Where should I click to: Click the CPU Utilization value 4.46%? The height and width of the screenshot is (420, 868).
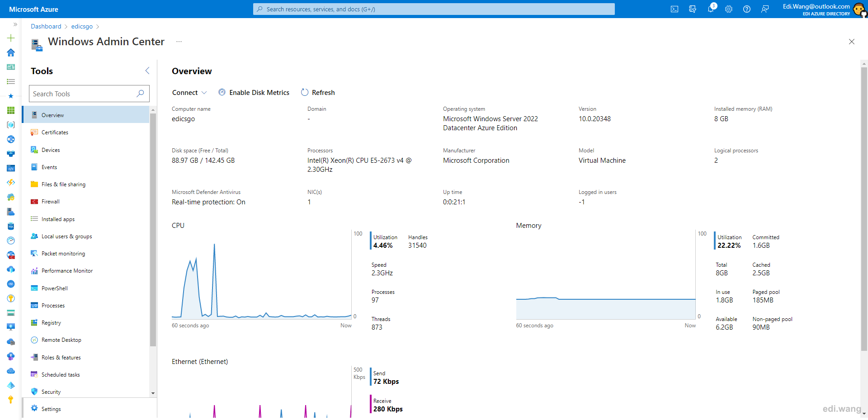[x=383, y=245]
